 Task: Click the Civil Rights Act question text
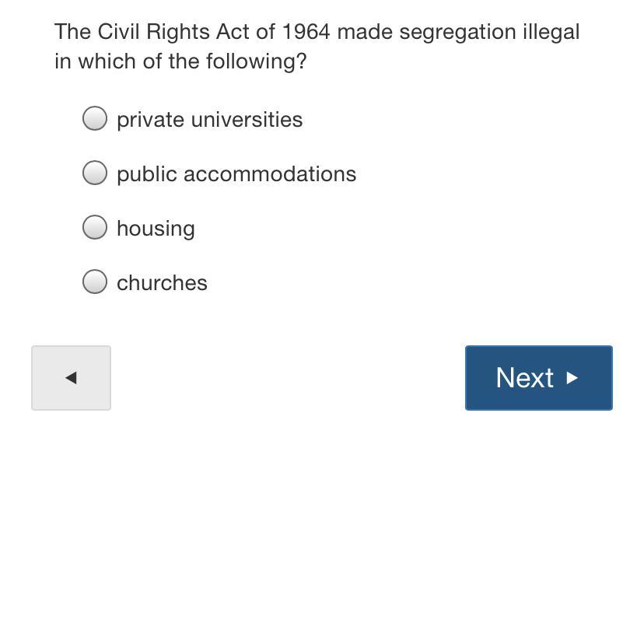(x=317, y=32)
